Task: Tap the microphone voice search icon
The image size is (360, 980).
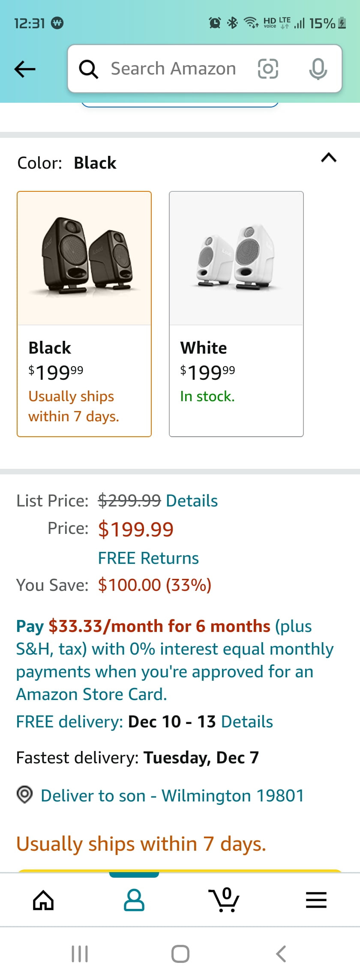Action: tap(318, 69)
